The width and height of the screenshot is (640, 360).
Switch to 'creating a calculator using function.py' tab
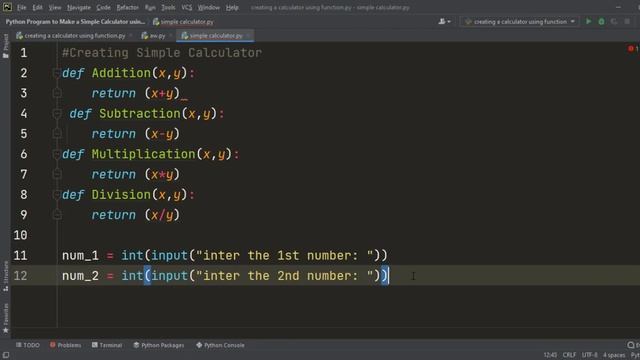[75, 36]
